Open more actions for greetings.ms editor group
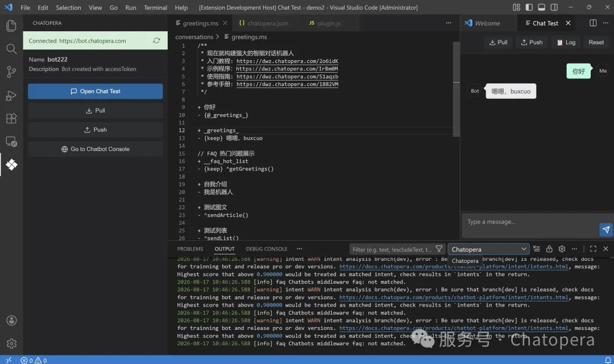Screen dimensions: 614x364 pyautogui.click(x=449, y=23)
